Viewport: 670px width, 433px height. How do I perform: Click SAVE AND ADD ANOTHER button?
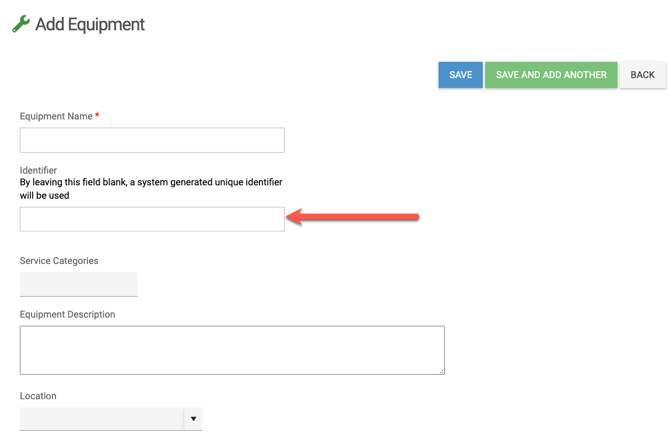[551, 75]
